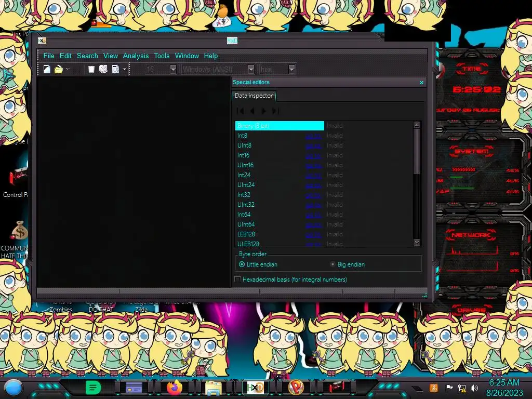532x399 pixels.
Task: Select the UInt16 row in Data inspector
Action: 324,165
